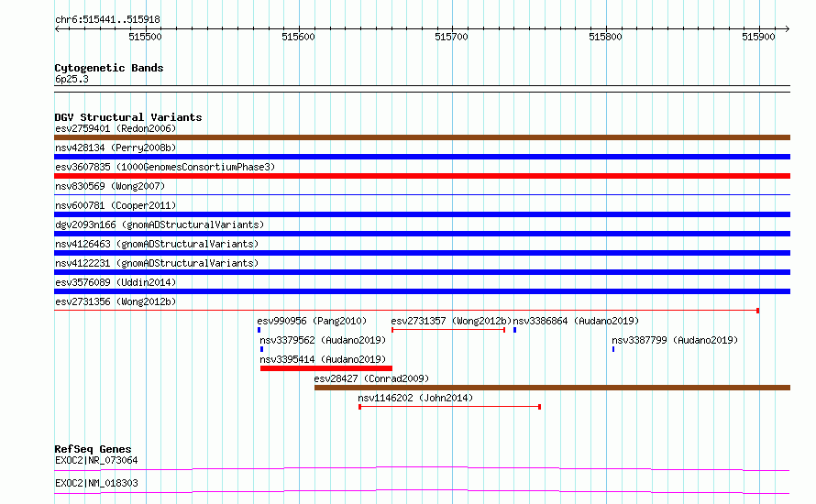
Task: Select the red nsv3395414 variant bar
Action: tap(326, 368)
